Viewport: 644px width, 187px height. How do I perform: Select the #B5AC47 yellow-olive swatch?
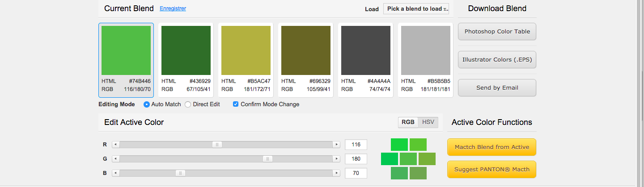(246, 50)
